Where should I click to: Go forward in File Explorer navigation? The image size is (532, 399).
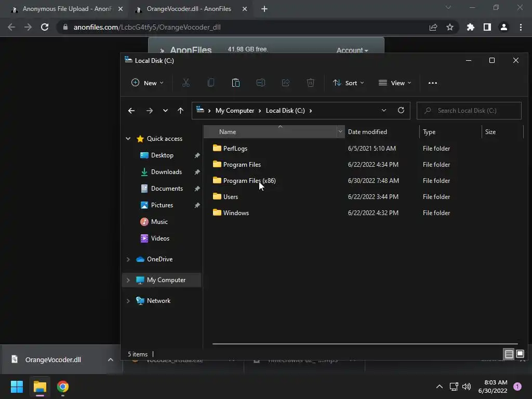click(x=149, y=111)
